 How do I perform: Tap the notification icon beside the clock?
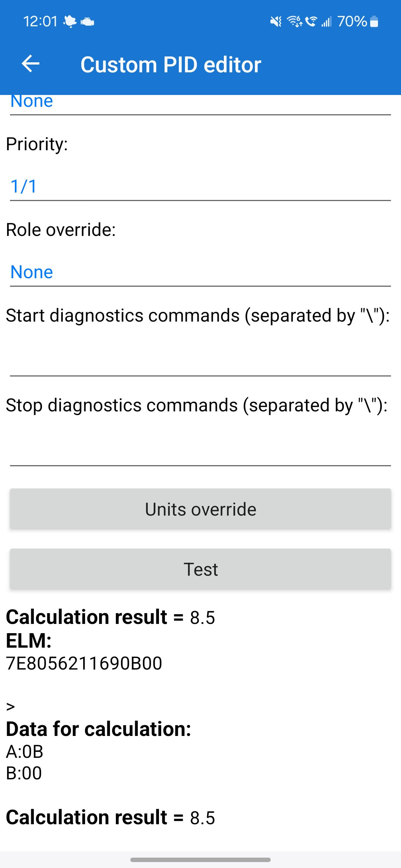click(69, 22)
